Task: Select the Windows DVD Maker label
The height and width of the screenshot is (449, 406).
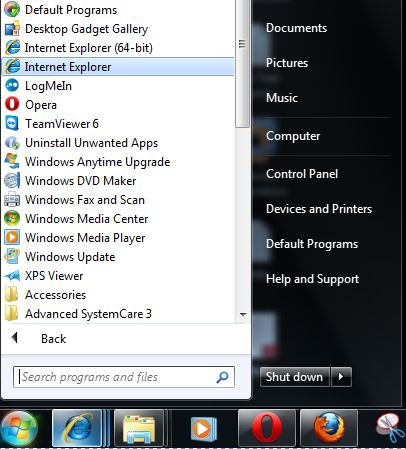Action: tap(81, 181)
